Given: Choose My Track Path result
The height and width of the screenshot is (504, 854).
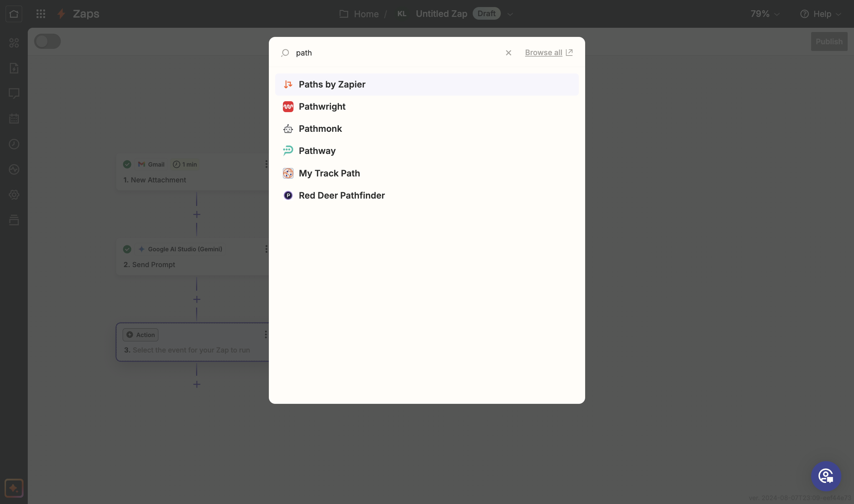Looking at the screenshot, I should coord(427,173).
